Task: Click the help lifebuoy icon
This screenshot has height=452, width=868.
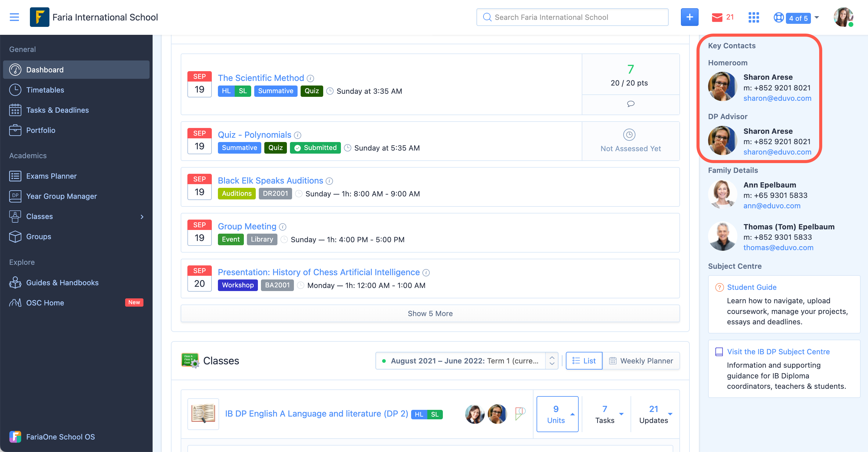Action: point(778,17)
